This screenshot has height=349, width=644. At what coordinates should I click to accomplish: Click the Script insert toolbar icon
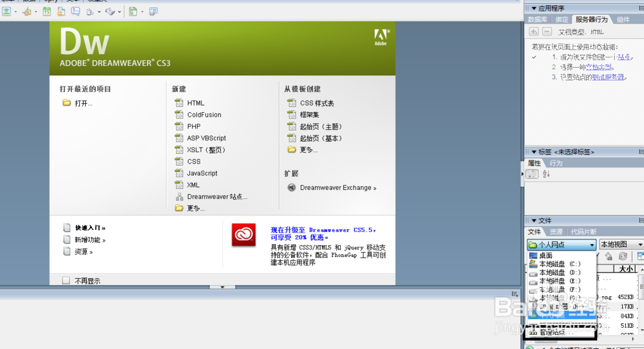tap(109, 12)
